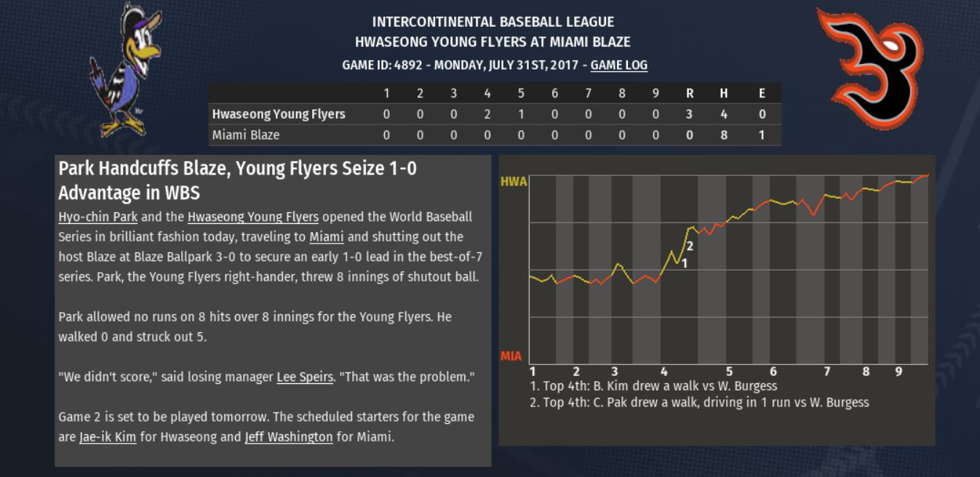Select win-probability marker 2 on the graph
This screenshot has width=980, height=477.
[690, 246]
